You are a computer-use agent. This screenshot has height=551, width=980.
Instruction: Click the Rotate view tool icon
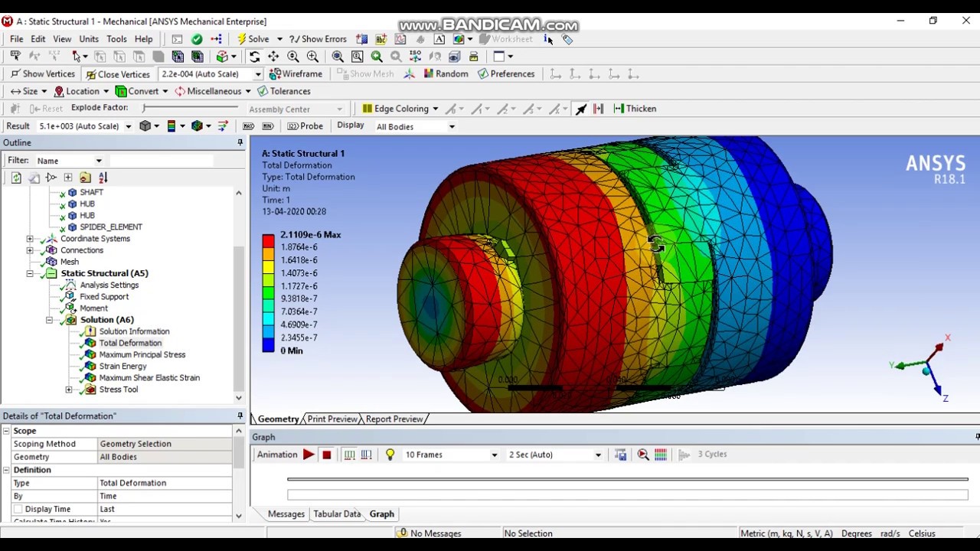point(254,57)
